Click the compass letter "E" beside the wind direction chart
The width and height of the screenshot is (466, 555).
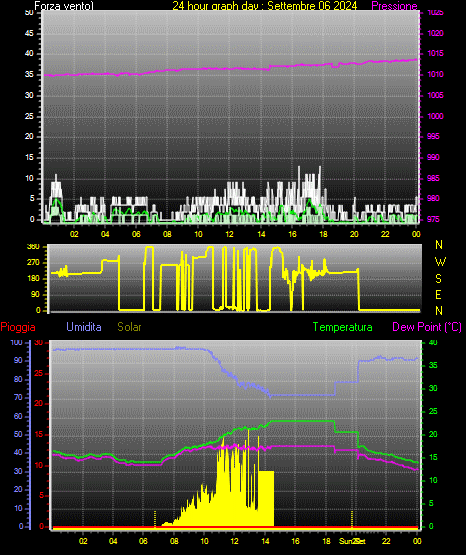coord(438,294)
